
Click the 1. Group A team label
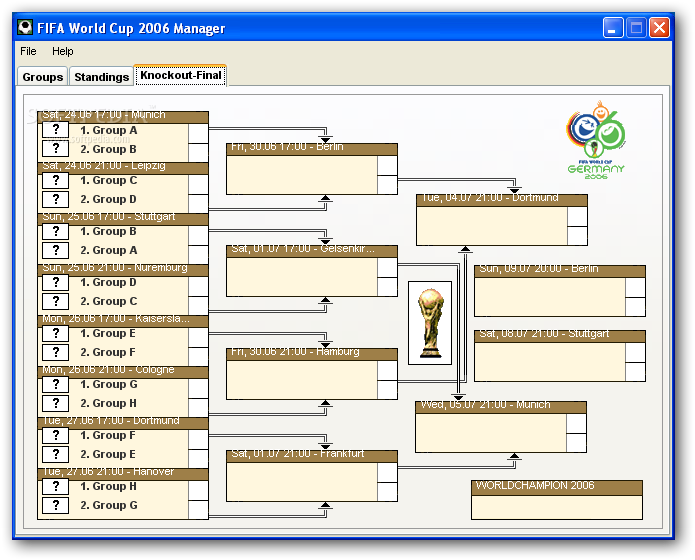tap(109, 130)
